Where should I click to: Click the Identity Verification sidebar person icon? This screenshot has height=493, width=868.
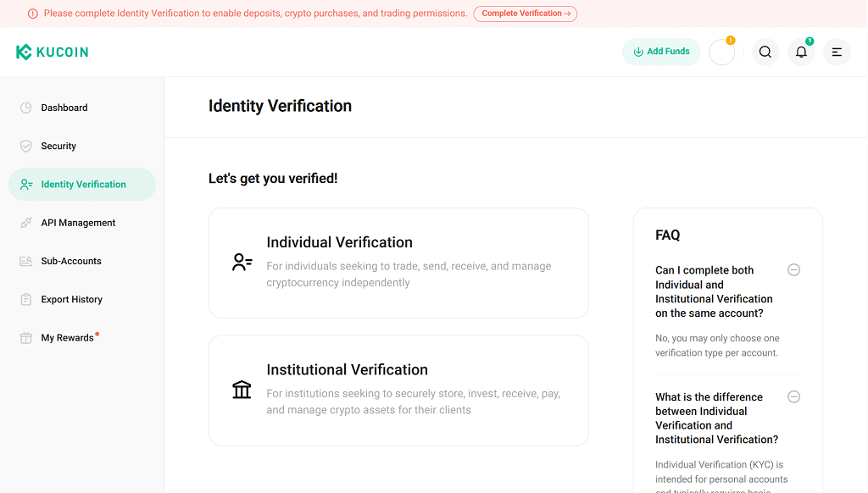pyautogui.click(x=26, y=185)
